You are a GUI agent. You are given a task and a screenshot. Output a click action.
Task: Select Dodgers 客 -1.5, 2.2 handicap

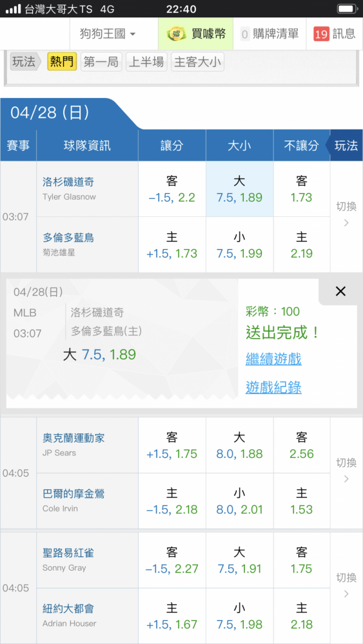[172, 189]
